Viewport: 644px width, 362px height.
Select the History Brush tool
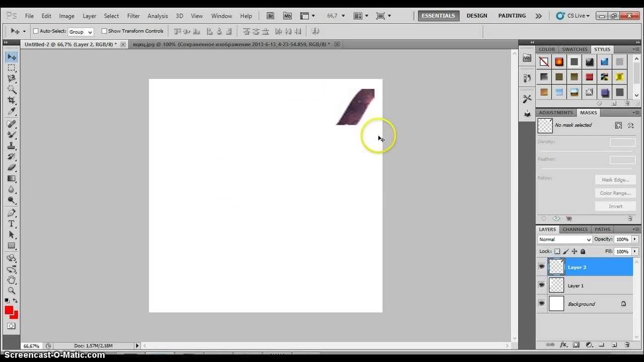[x=12, y=157]
